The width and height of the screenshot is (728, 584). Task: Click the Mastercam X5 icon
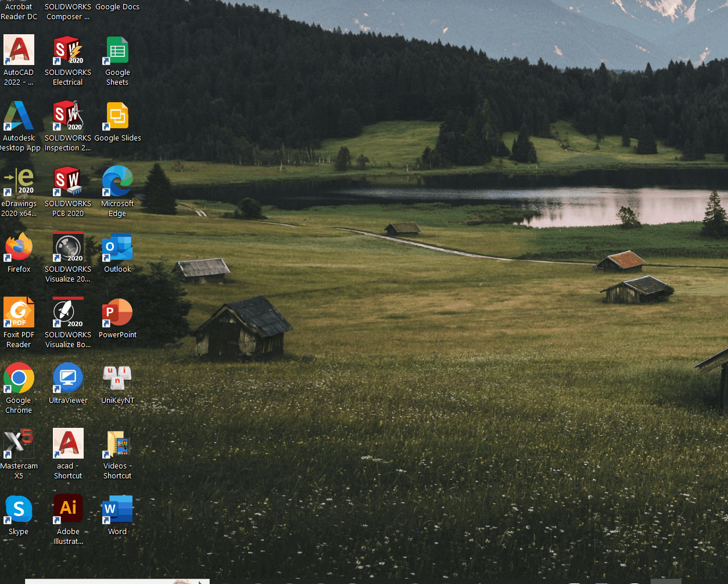(x=19, y=444)
